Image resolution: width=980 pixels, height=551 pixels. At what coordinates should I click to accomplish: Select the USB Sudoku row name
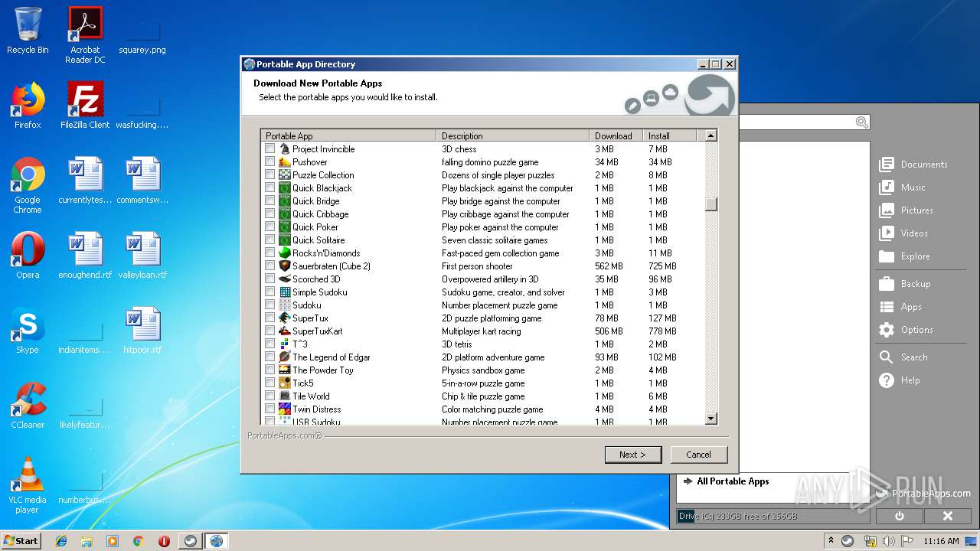coord(316,422)
